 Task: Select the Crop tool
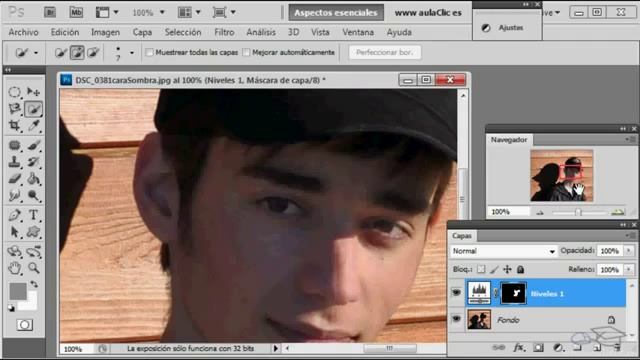coord(15,126)
